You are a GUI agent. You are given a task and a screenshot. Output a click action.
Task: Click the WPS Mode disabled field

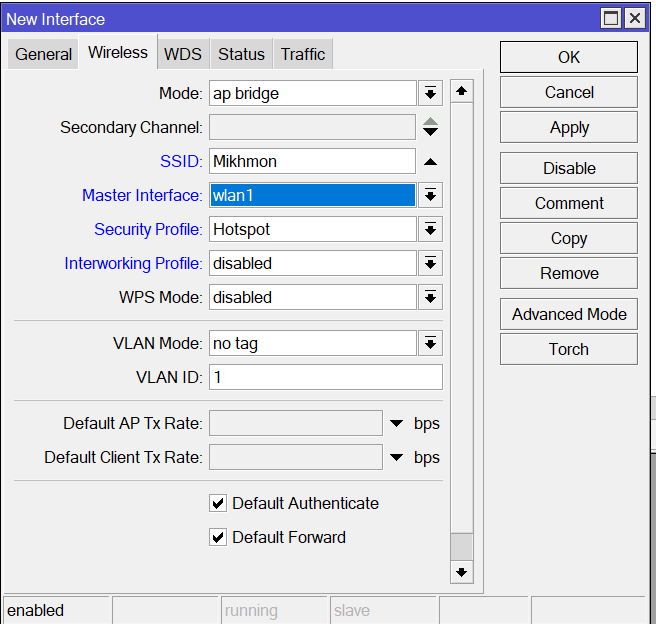313,297
